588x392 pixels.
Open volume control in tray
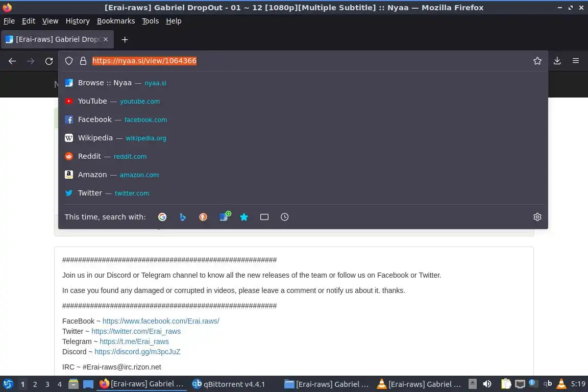click(487, 384)
